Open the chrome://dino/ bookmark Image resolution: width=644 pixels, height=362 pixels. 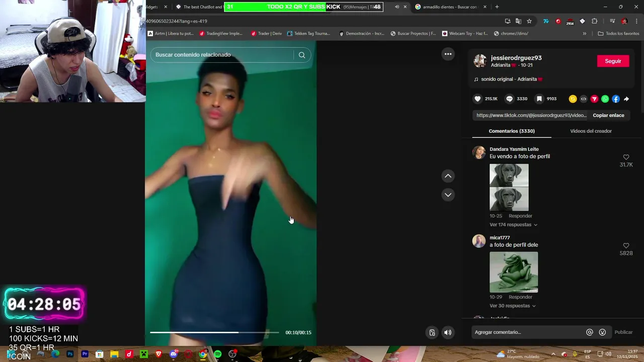click(511, 34)
